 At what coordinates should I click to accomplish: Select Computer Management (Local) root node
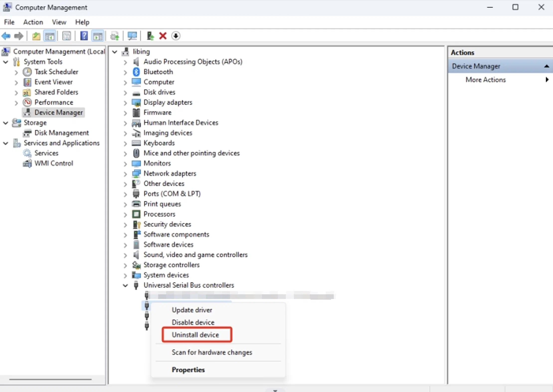point(59,52)
